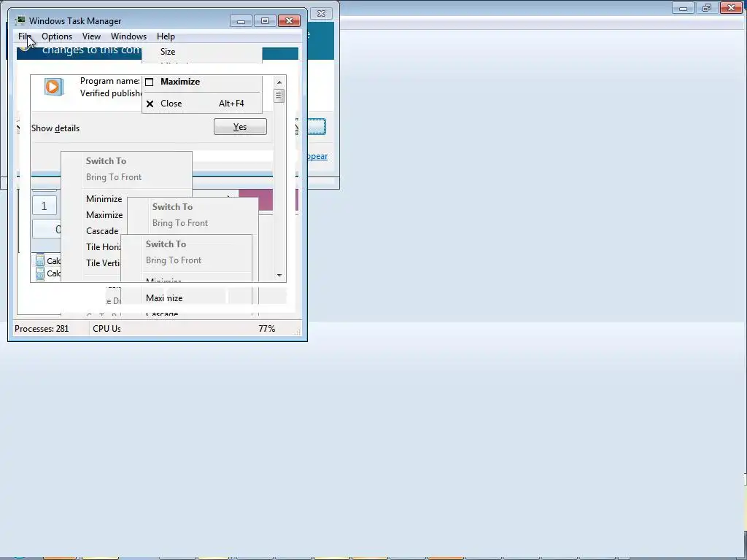Select Cascade below Maximize in the left menu

(102, 231)
